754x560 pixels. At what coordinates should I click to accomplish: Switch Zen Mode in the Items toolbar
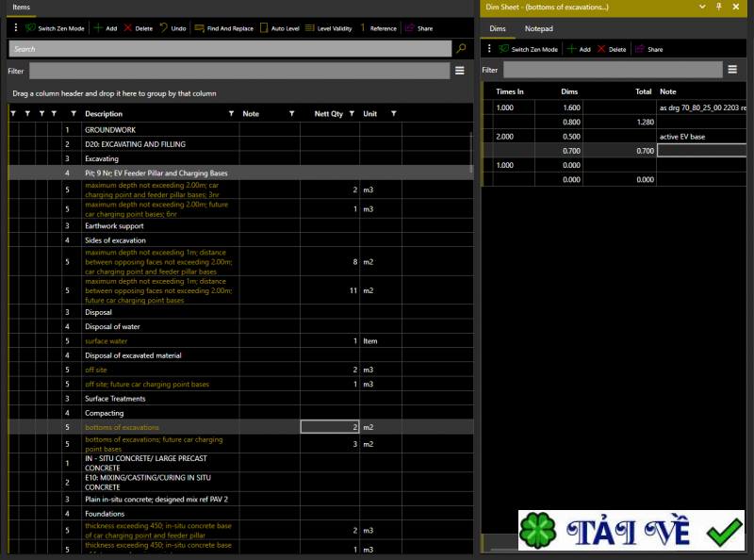coord(55,28)
